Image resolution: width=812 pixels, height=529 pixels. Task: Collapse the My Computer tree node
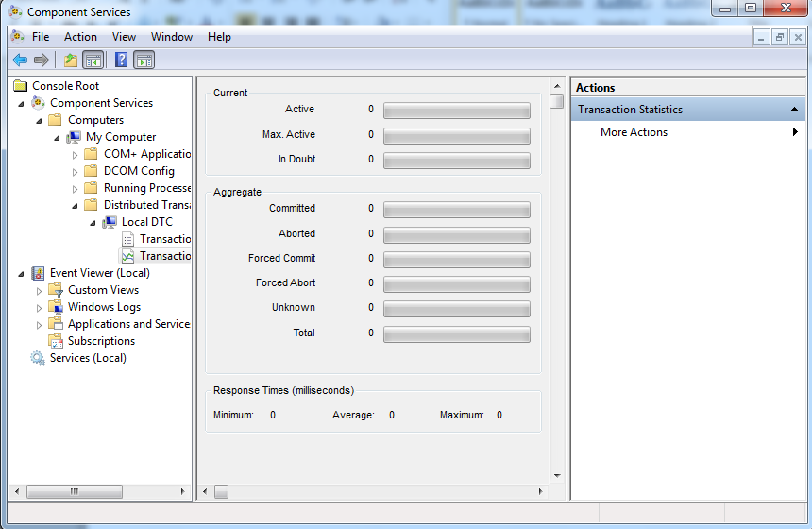[58, 137]
